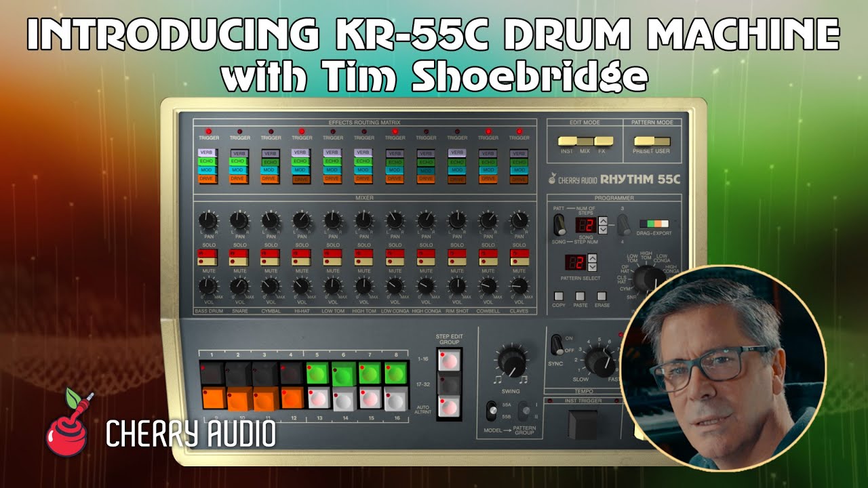Mute the Snare channel
The width and height of the screenshot is (868, 488).
[x=238, y=262]
